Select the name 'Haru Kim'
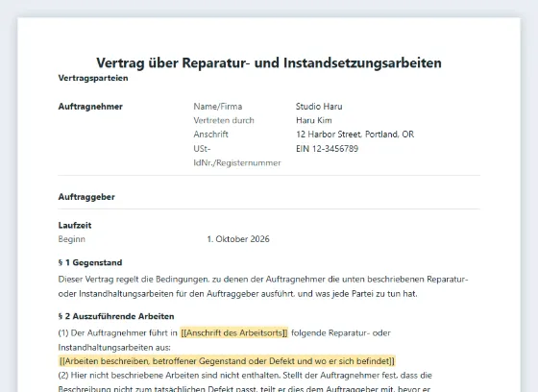The height and width of the screenshot is (392, 538). [x=313, y=120]
